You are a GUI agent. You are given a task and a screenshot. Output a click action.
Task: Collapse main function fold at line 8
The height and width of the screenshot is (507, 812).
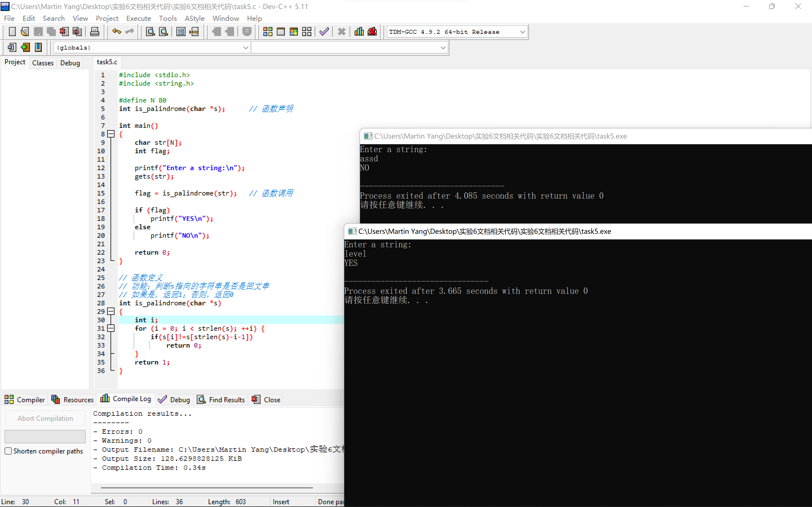tap(111, 134)
